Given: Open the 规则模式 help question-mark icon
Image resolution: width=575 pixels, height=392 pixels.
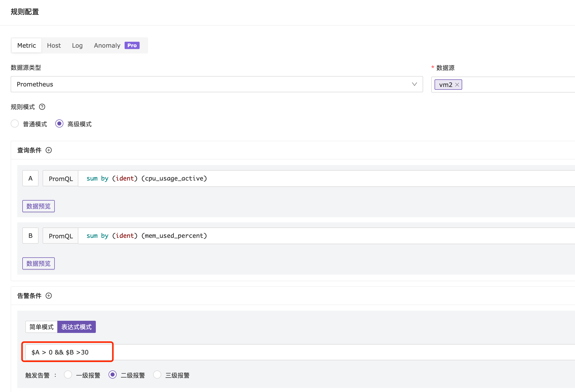Looking at the screenshot, I should click(42, 107).
